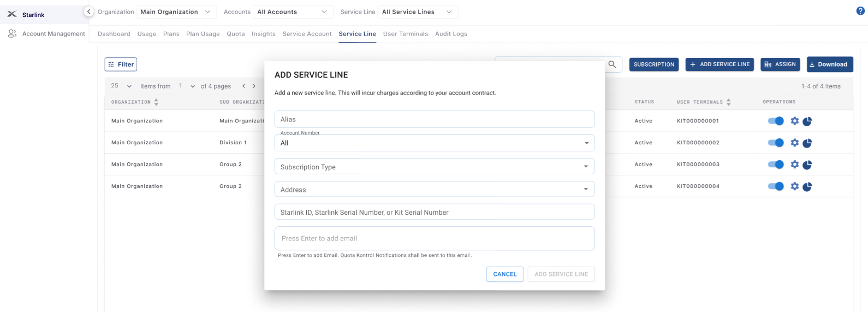Open settings gear for KIT000000001

[795, 121]
